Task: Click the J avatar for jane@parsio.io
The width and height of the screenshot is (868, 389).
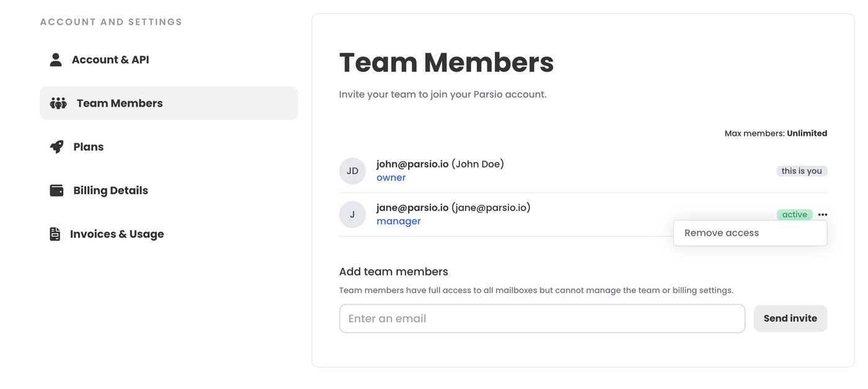Action: point(352,215)
